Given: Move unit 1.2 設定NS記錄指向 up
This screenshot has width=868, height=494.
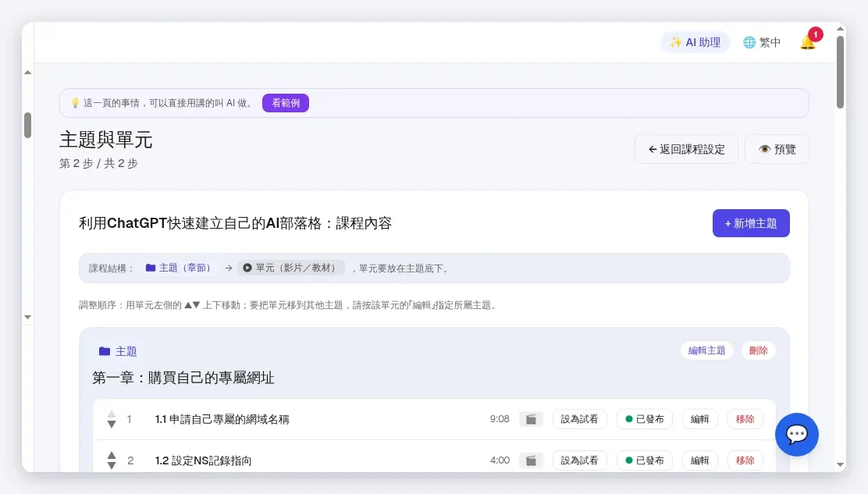Looking at the screenshot, I should [x=112, y=455].
